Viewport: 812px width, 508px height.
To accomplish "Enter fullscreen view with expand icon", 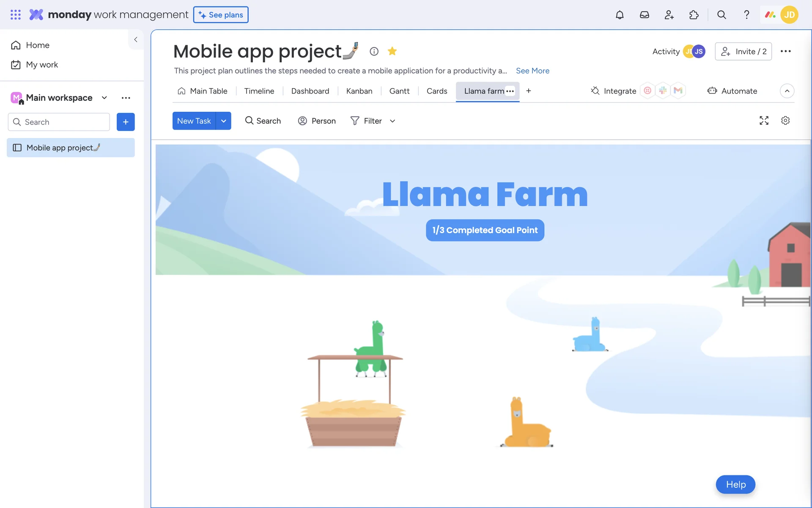I will (764, 121).
